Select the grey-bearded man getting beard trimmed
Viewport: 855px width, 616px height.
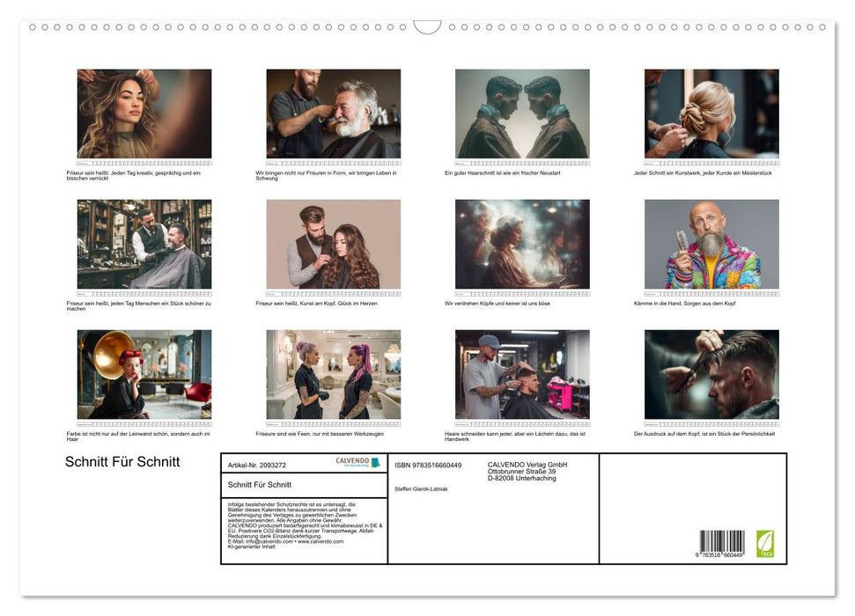(x=334, y=114)
